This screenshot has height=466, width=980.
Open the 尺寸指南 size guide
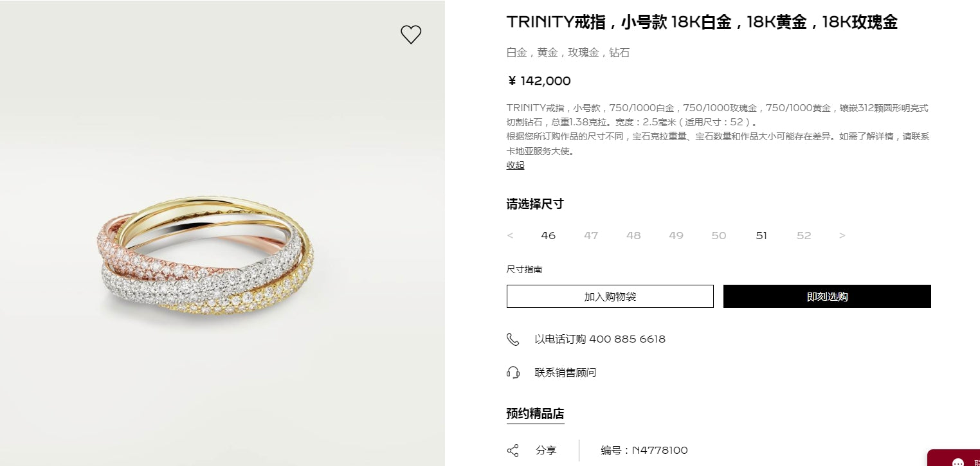tap(524, 269)
